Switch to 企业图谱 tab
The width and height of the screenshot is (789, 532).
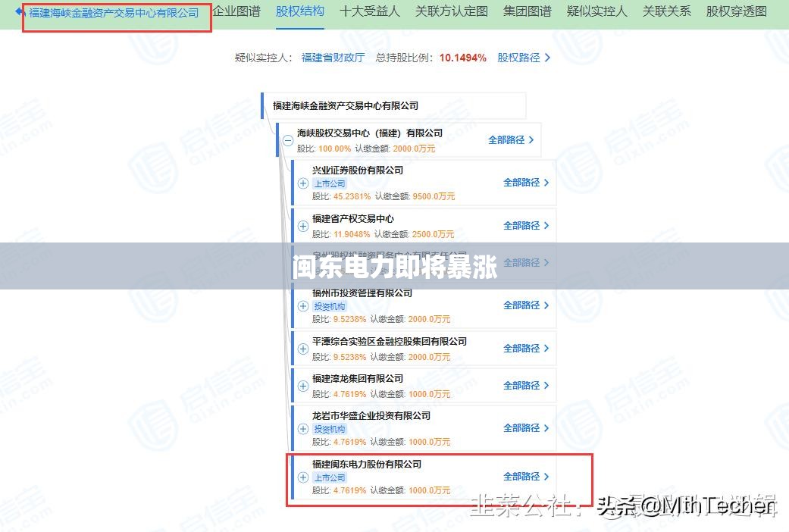tap(236, 11)
